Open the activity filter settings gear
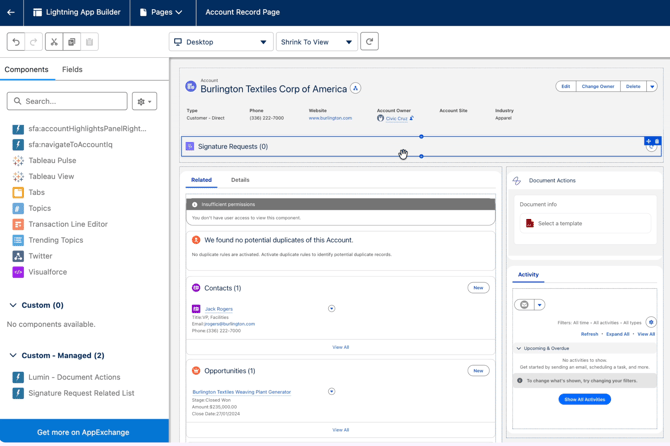This screenshot has width=670, height=446. [651, 322]
